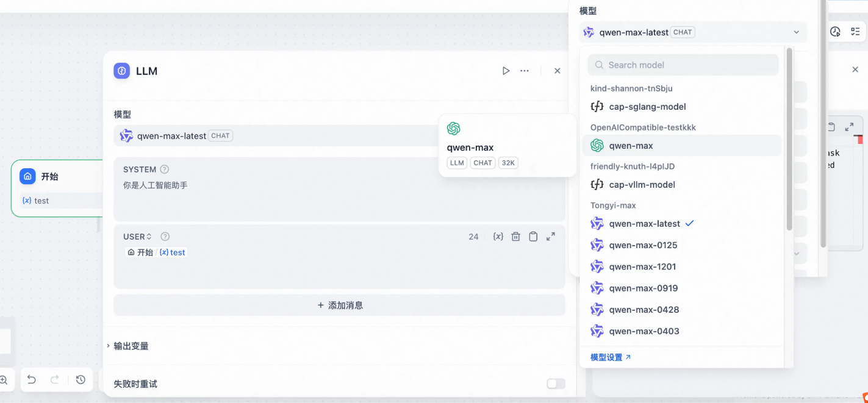Toggle the 失败时重试 switch

click(x=556, y=383)
